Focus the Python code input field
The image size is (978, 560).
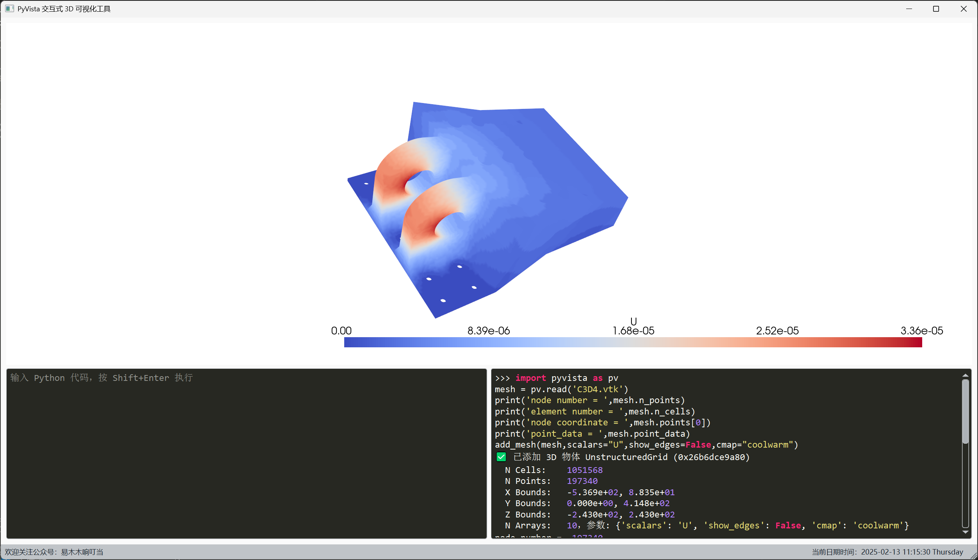click(246, 453)
